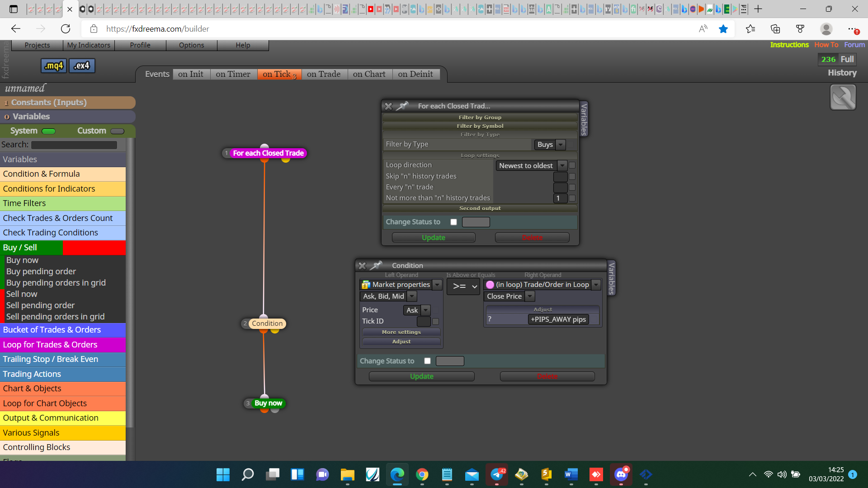Click the wrench tools icon
This screenshot has height=488, width=868.
(x=843, y=97)
